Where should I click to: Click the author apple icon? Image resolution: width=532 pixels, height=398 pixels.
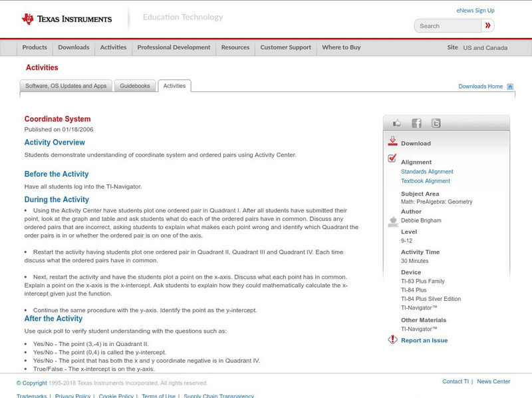pyautogui.click(x=393, y=222)
